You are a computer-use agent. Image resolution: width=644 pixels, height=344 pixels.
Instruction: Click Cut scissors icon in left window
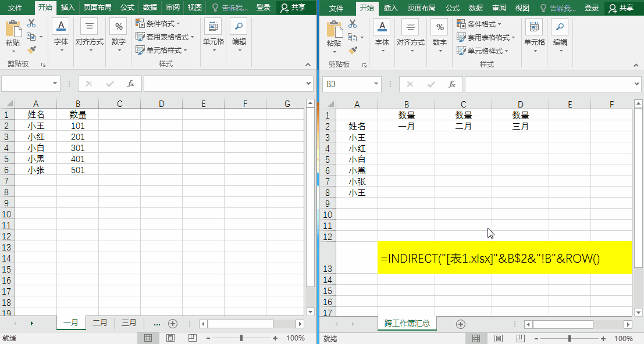coord(31,23)
